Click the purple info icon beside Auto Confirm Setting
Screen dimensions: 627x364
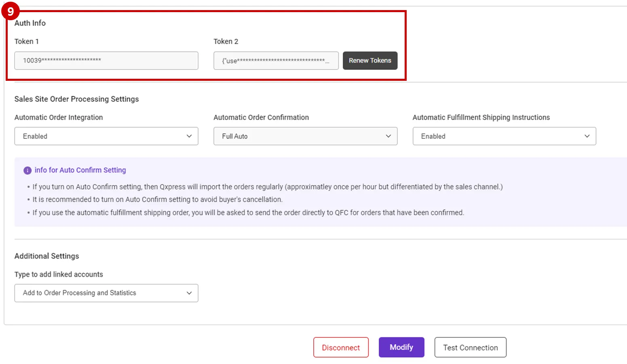click(x=27, y=170)
